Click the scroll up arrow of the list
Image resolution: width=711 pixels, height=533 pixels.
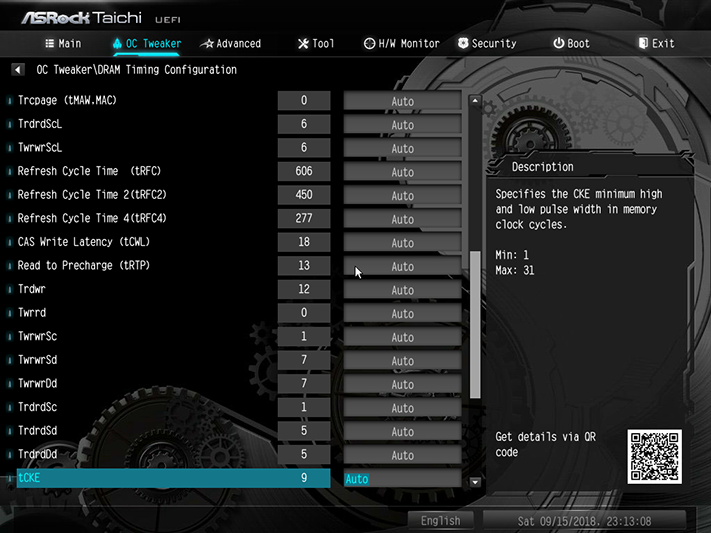[475, 100]
